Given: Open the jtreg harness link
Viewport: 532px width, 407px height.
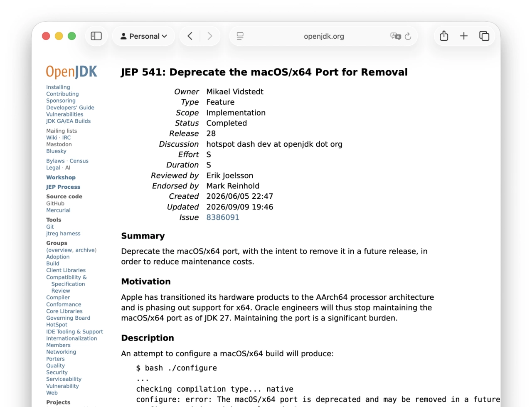Looking at the screenshot, I should pos(63,234).
